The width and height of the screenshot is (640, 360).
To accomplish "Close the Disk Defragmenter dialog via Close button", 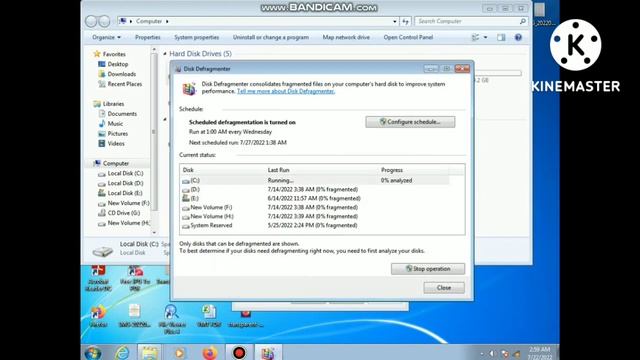I will pyautogui.click(x=444, y=288).
